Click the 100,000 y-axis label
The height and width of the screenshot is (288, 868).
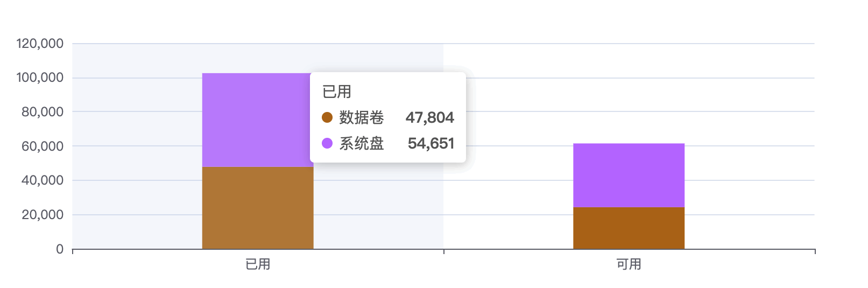click(x=40, y=78)
